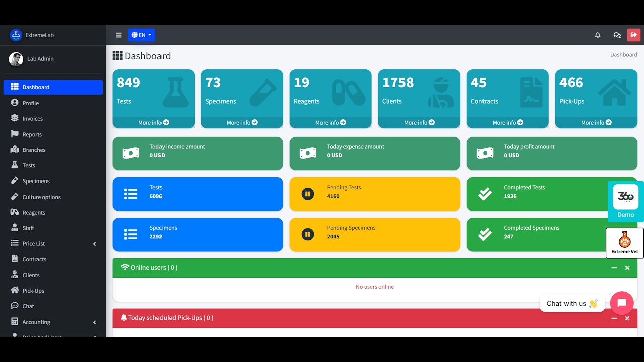Click the Completed Specimens 247 value
The height and width of the screenshot is (362, 644).
coord(509,237)
